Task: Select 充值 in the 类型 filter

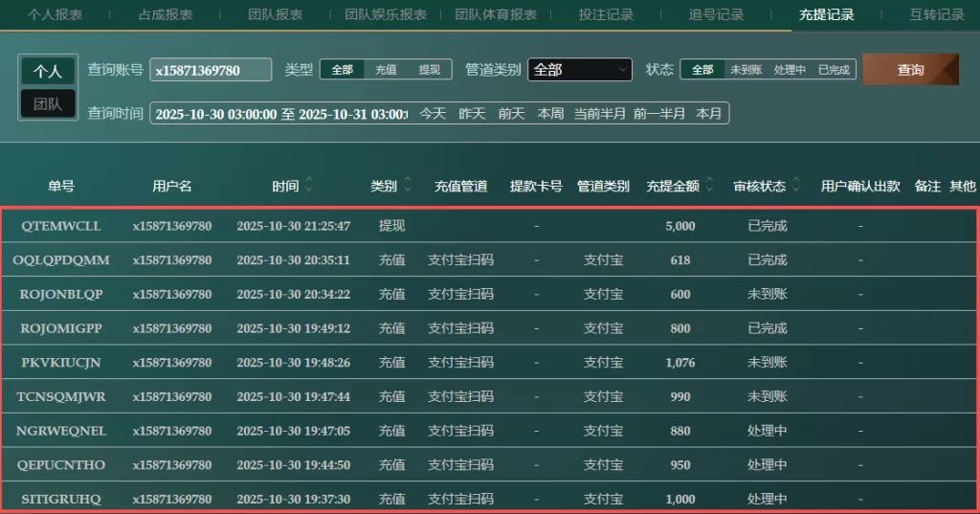Action: pos(386,70)
